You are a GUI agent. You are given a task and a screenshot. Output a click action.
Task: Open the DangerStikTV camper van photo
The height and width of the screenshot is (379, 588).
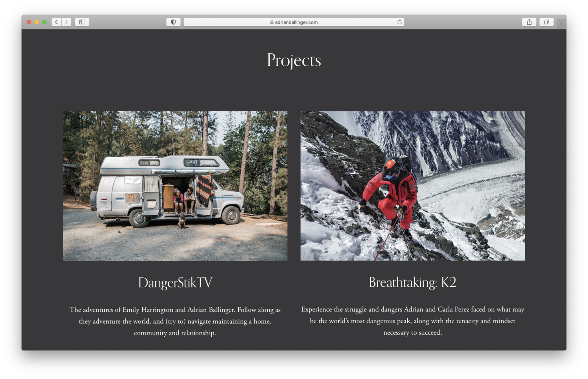pos(175,186)
